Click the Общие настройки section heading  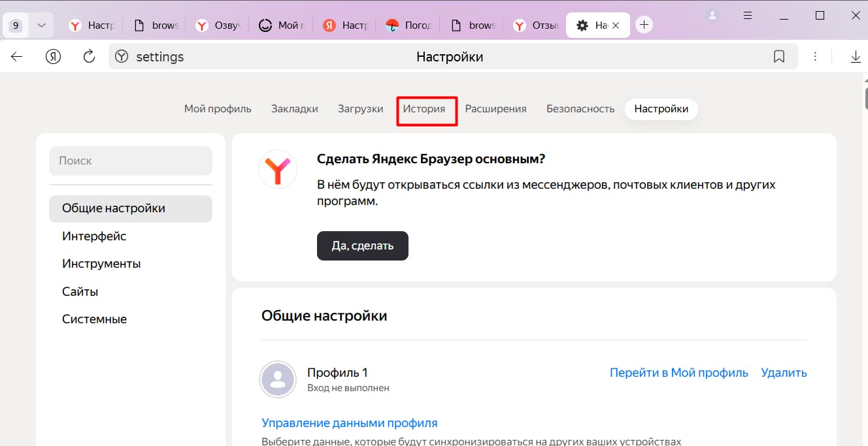[x=324, y=316]
